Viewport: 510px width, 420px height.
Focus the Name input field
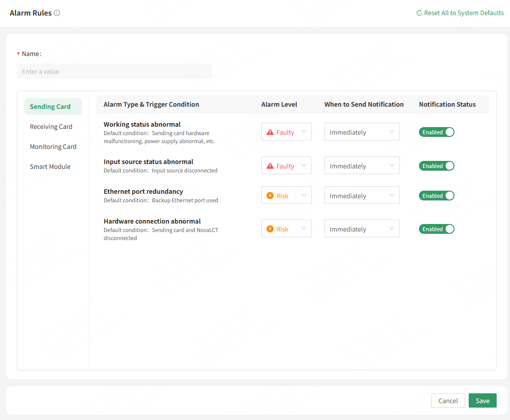(x=115, y=72)
